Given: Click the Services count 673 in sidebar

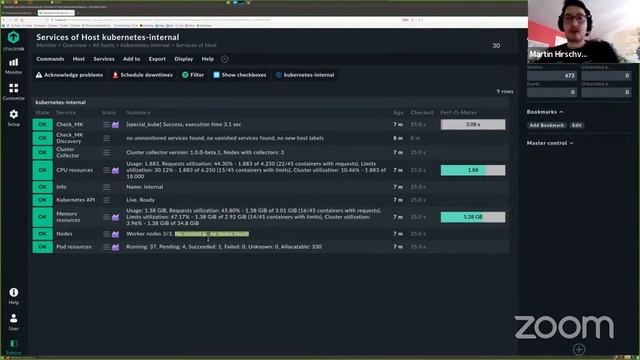Looking at the screenshot, I should click(552, 76).
